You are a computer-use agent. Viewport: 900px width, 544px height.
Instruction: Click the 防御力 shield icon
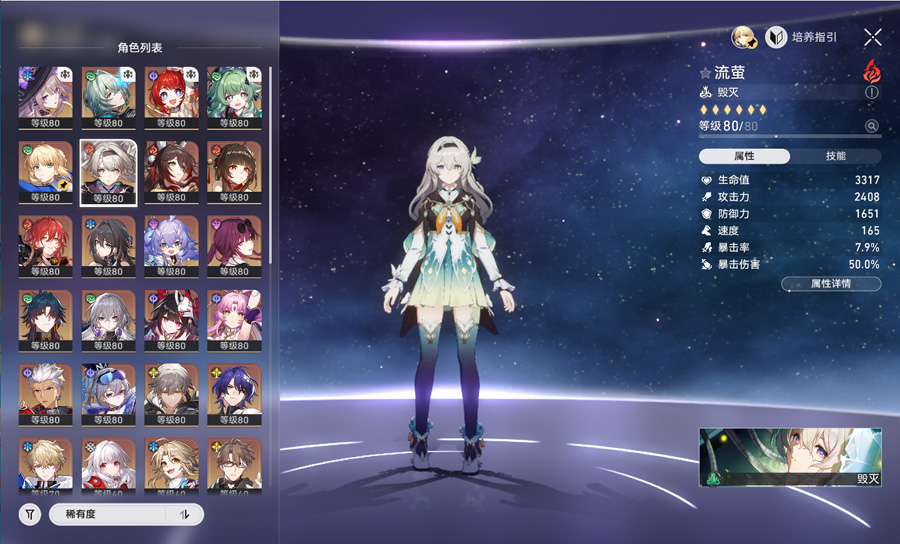tap(707, 213)
